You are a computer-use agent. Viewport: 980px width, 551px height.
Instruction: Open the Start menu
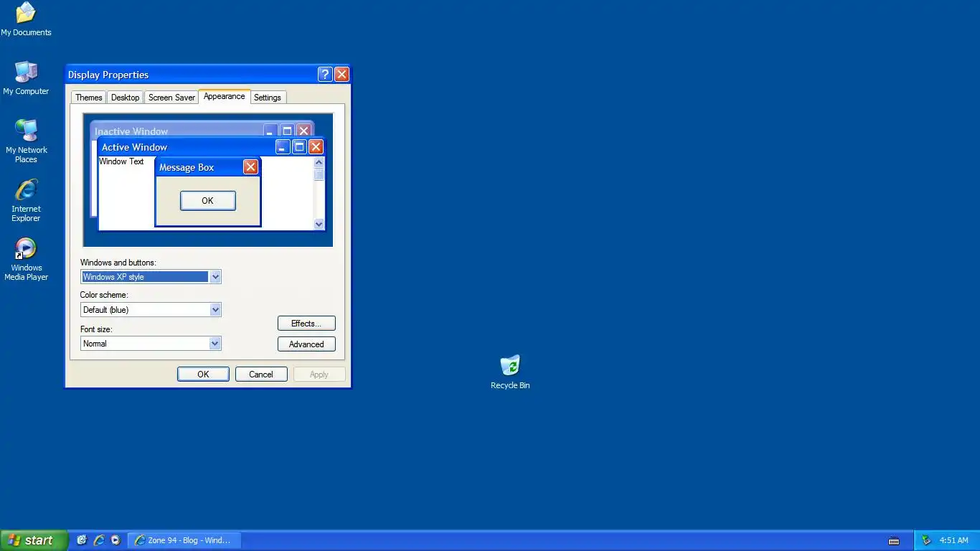pyautogui.click(x=34, y=540)
